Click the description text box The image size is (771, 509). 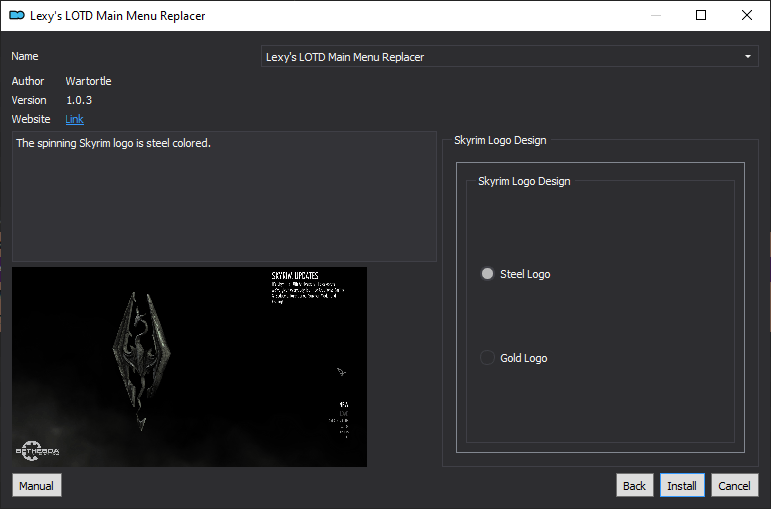[224, 196]
